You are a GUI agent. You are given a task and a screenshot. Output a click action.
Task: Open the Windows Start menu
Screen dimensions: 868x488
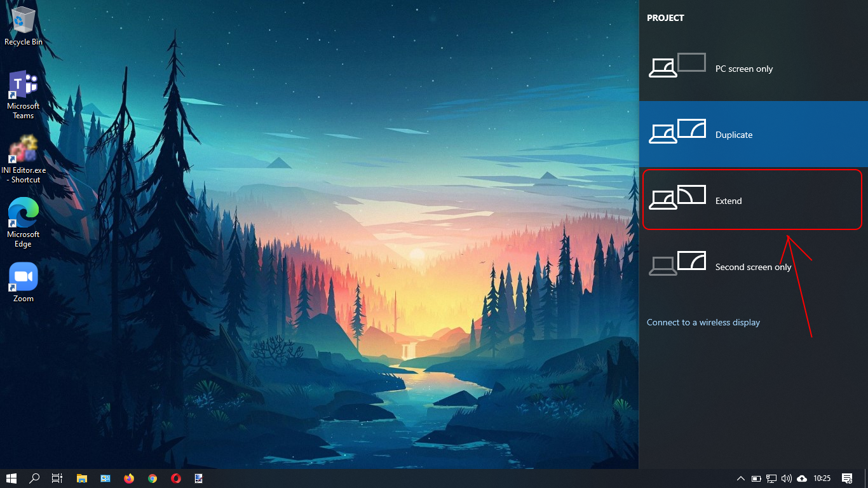coord(11,478)
